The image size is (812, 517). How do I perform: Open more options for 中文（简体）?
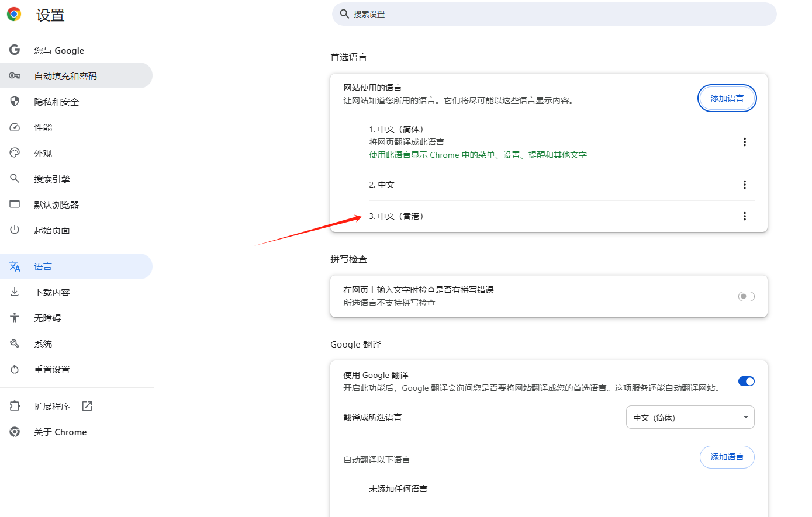(x=744, y=142)
